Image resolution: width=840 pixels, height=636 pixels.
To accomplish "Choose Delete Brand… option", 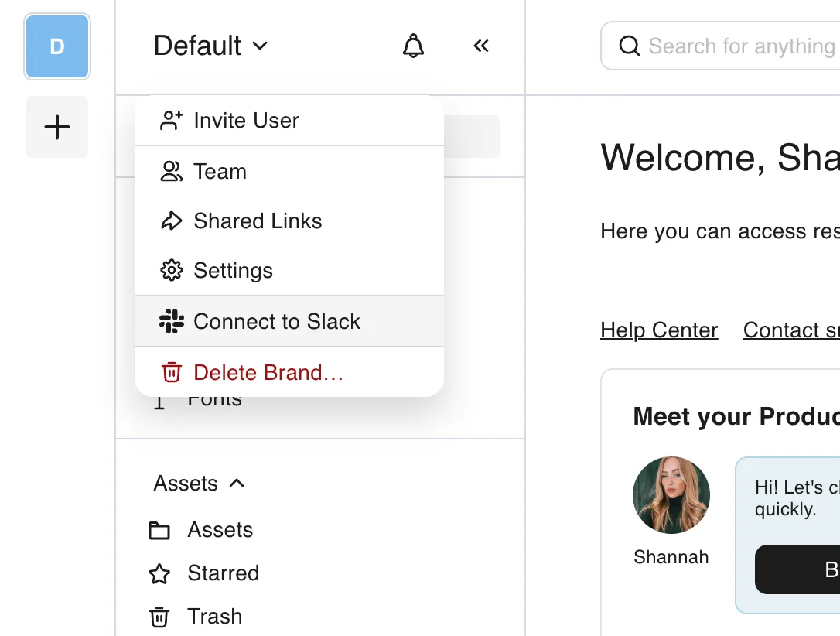I will (x=289, y=372).
